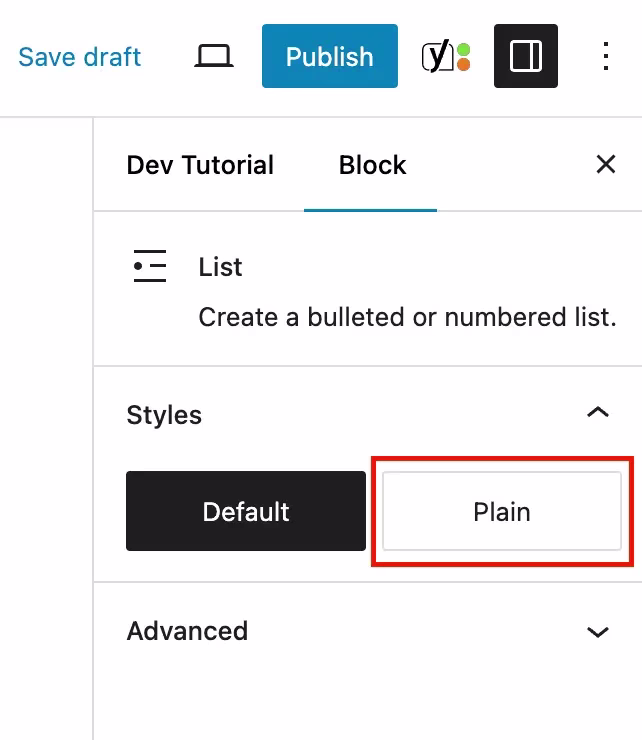Collapse the Styles panel chevron

pos(598,413)
